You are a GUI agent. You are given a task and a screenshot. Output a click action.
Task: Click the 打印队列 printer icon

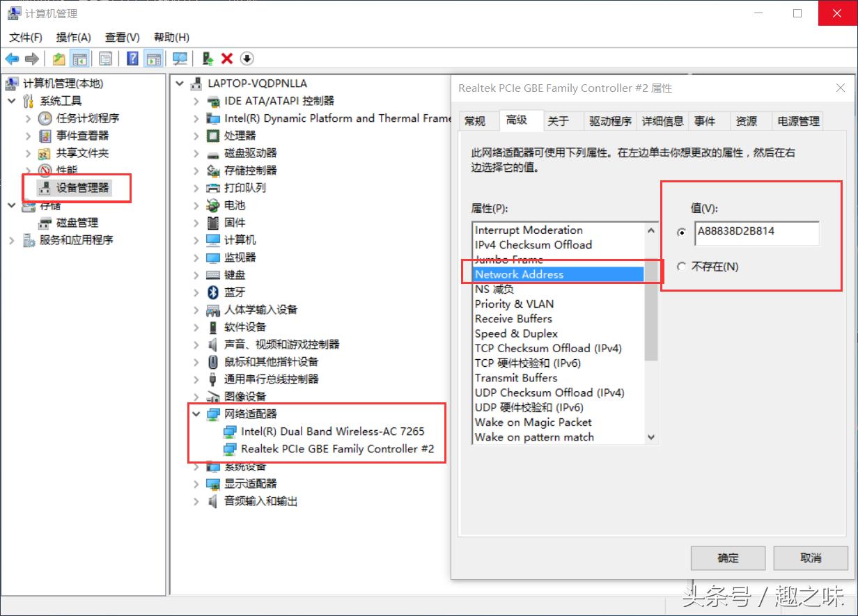[213, 188]
